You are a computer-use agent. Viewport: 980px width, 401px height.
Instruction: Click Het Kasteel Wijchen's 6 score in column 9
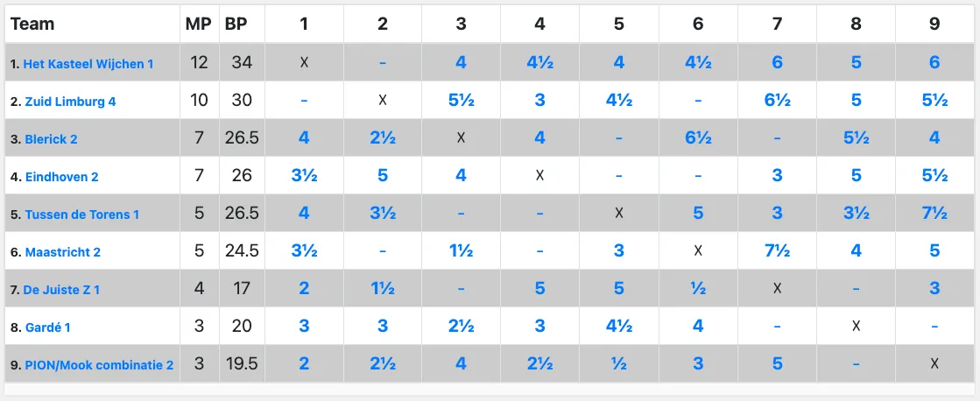click(934, 62)
